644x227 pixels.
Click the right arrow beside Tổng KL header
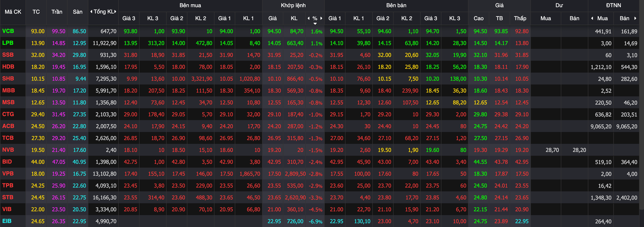115,11
